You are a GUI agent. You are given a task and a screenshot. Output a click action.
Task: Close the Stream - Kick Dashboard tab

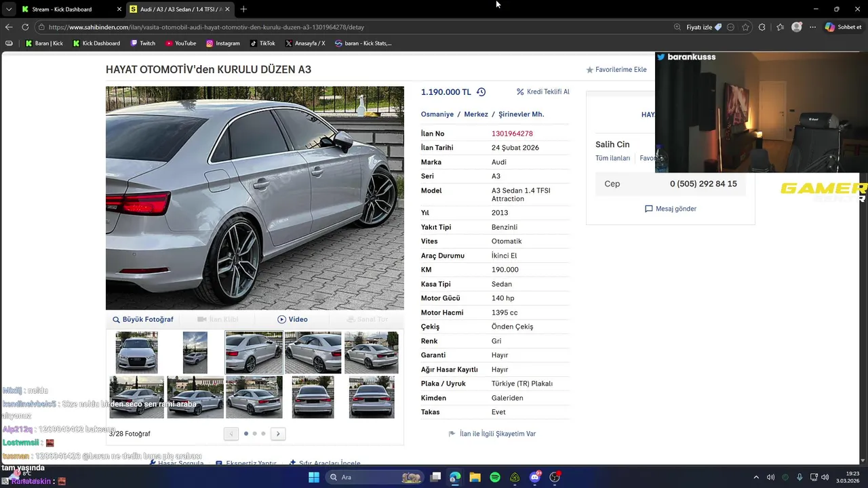tap(119, 9)
